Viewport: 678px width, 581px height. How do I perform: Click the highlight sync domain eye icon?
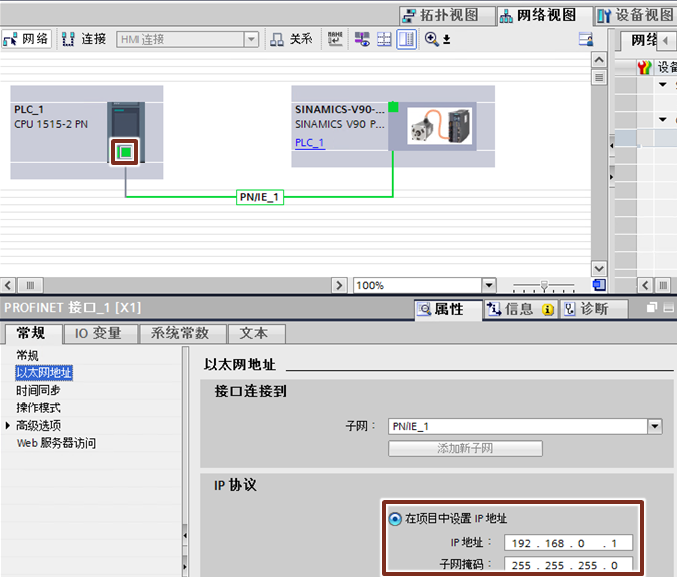[362, 39]
